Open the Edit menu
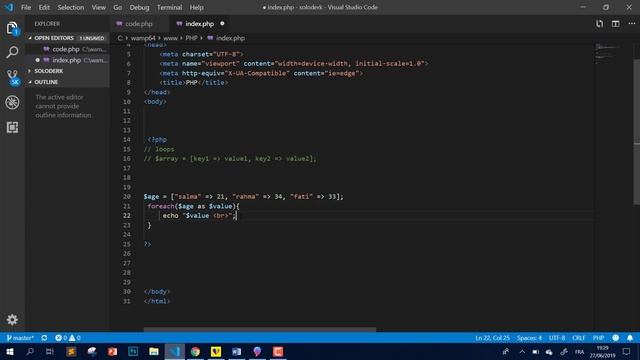 point(44,7)
